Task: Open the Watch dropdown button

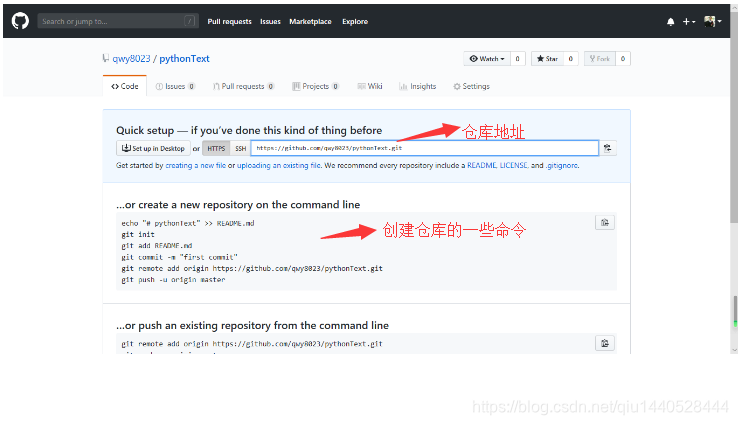Action: [x=487, y=59]
